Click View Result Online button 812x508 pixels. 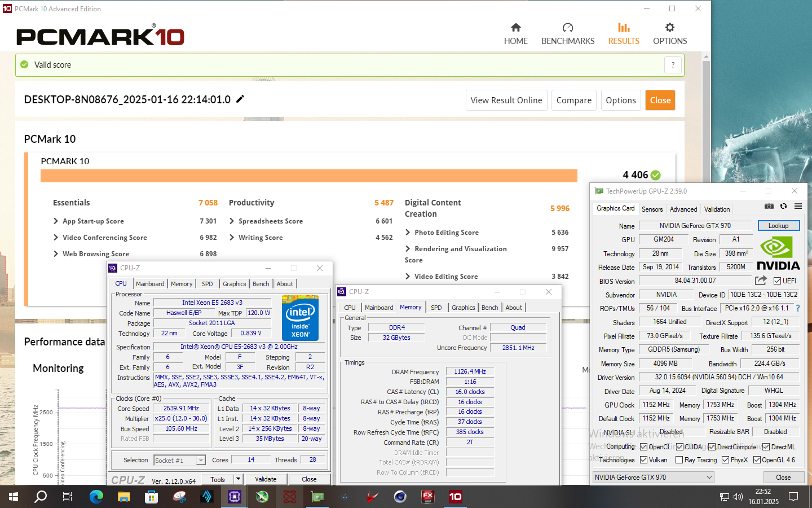coord(506,100)
